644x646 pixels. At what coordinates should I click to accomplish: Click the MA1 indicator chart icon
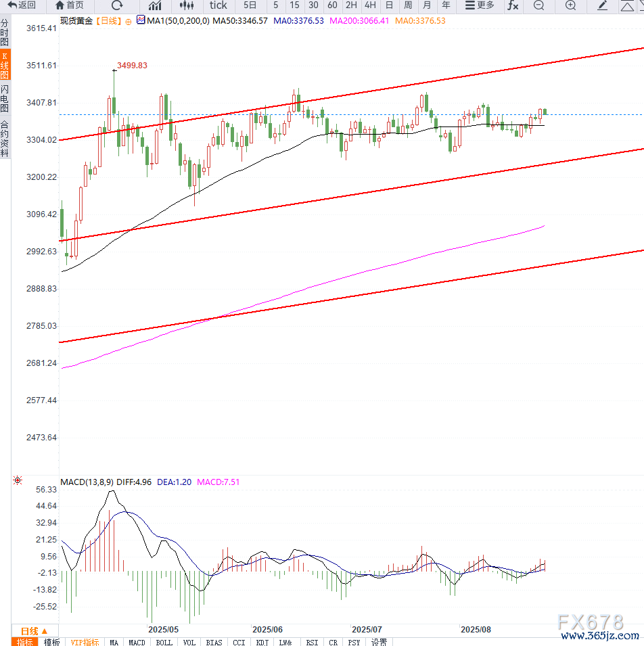tap(141, 20)
